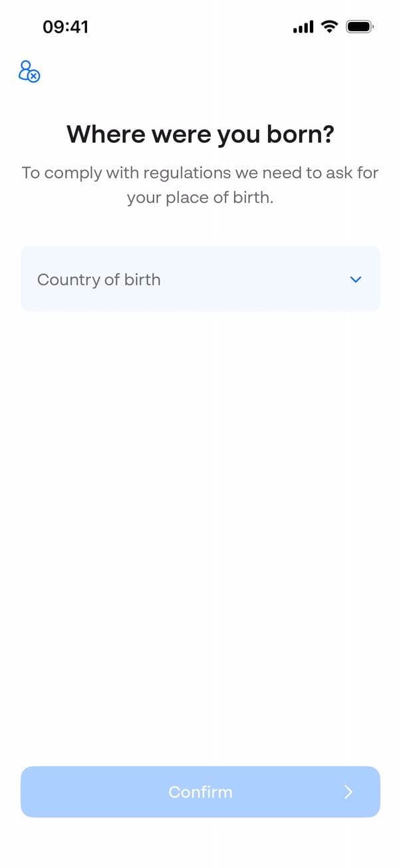The image size is (401, 868).
Task: Tap the "Where were you born?" heading
Action: point(200,134)
